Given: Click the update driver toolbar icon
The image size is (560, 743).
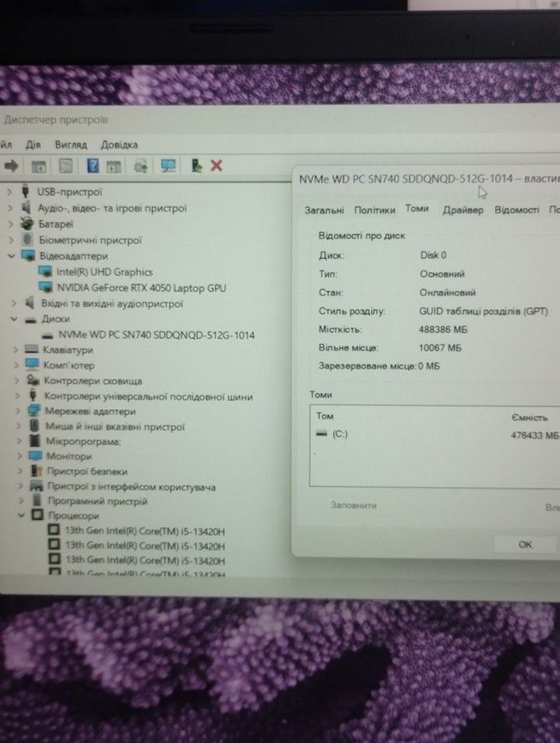Looking at the screenshot, I should pos(197,166).
